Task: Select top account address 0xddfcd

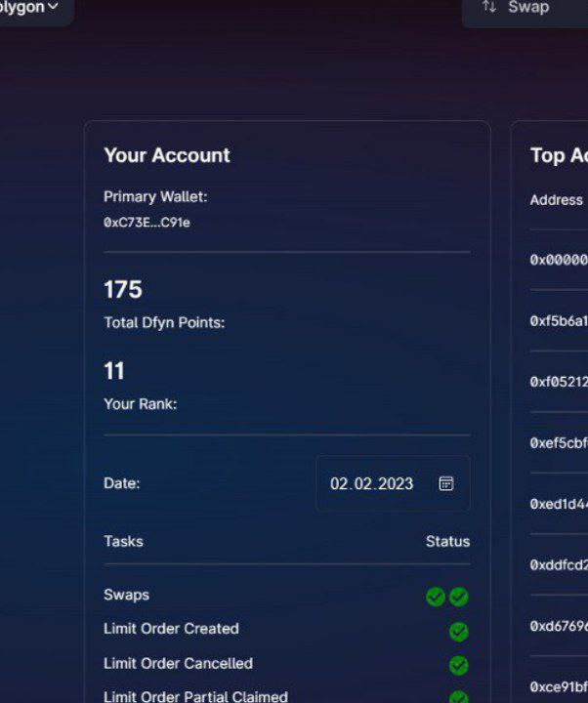Action: click(559, 565)
